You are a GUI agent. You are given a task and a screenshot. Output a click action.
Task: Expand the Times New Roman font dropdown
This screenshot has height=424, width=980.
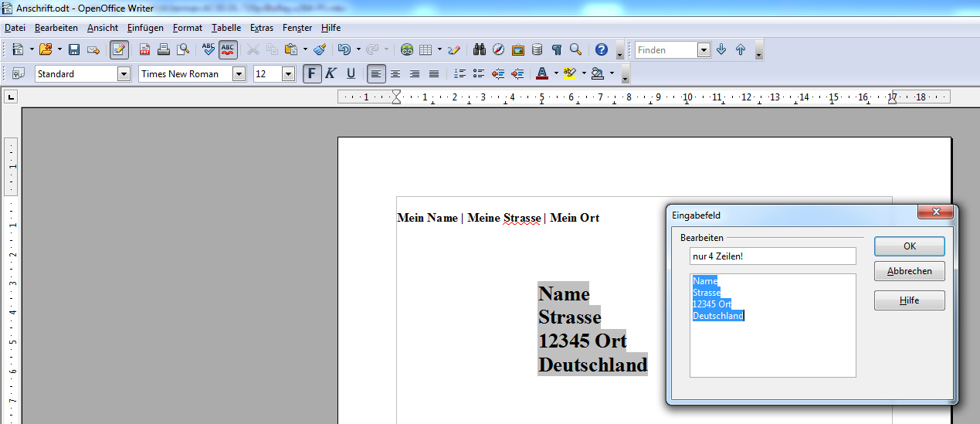pyautogui.click(x=239, y=74)
